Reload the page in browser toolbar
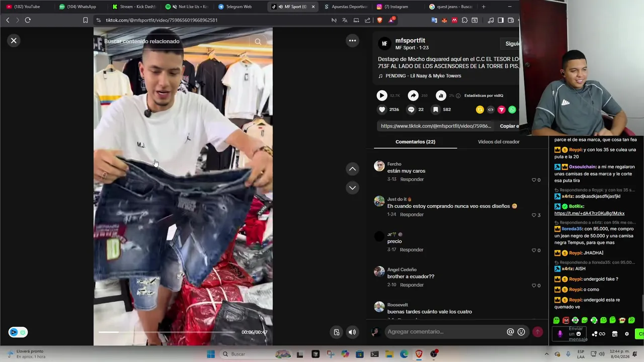The height and width of the screenshot is (362, 644). pyautogui.click(x=28, y=20)
